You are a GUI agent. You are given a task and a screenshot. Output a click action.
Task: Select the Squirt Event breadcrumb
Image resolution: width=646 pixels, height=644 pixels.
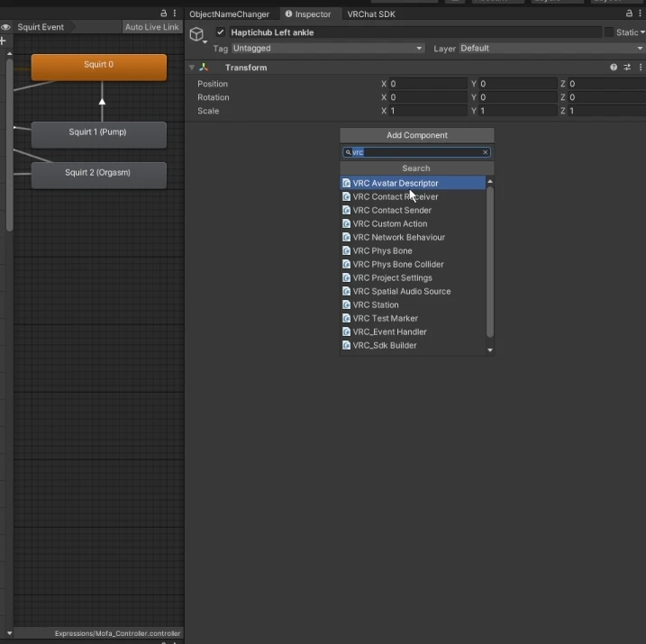click(41, 27)
